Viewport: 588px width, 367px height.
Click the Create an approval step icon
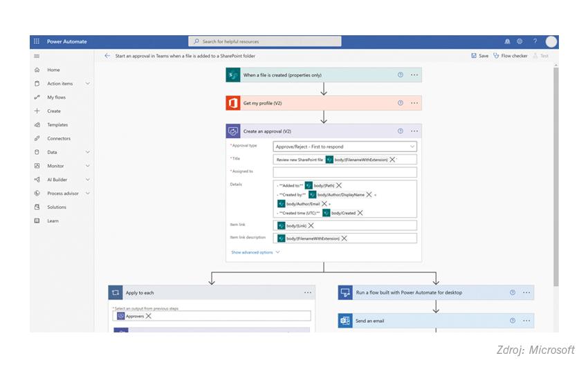[x=233, y=131]
